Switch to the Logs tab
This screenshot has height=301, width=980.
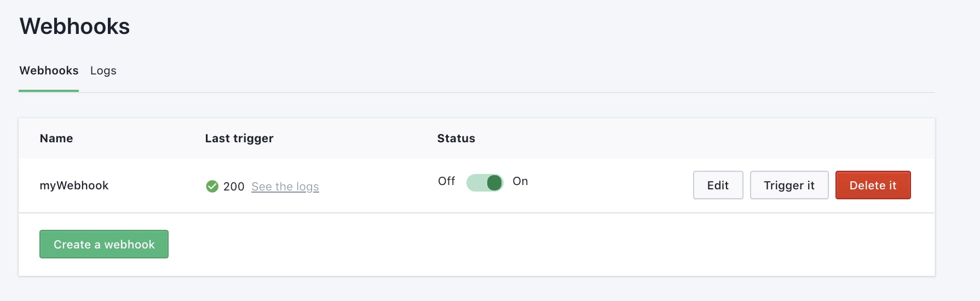(103, 71)
